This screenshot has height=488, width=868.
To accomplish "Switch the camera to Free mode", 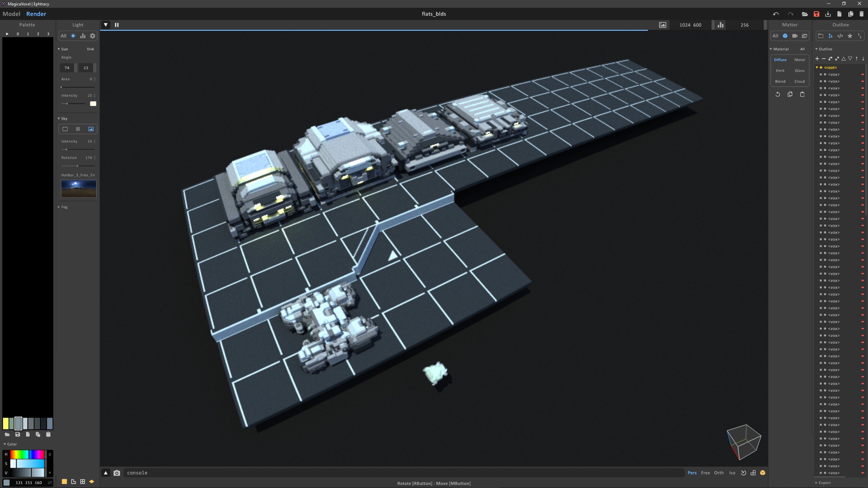I will pos(706,473).
